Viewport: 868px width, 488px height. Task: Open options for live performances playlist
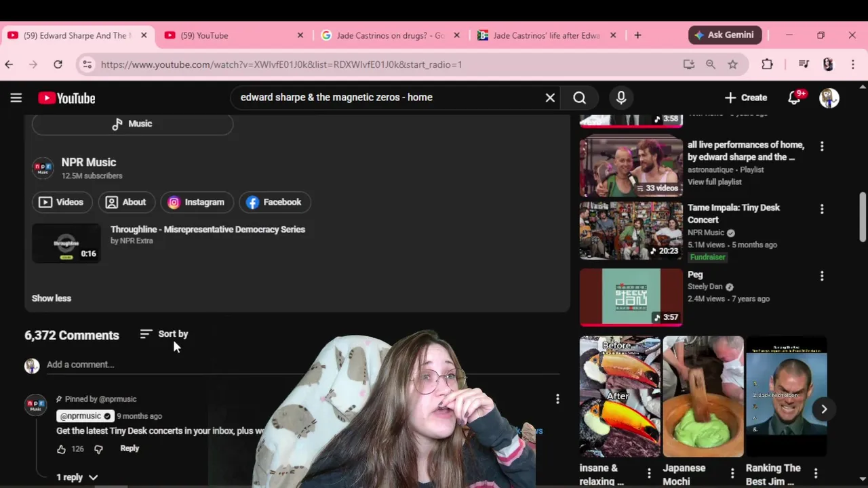tap(822, 146)
